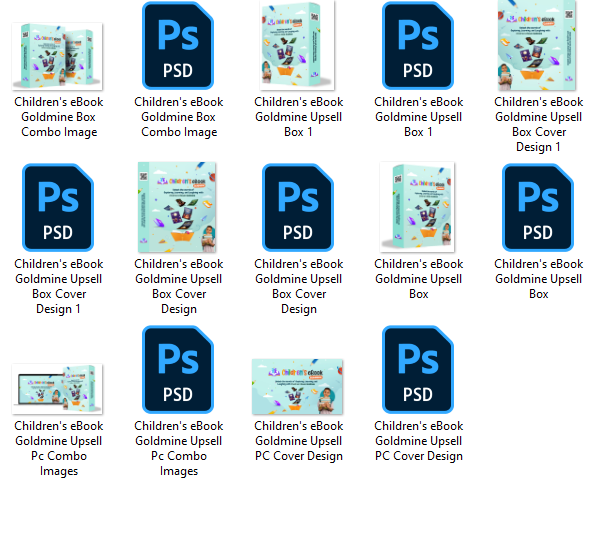The height and width of the screenshot is (556, 600).
Task: Select the Upsell Box Cover Design 1 PSD icon
Action: (x=58, y=207)
